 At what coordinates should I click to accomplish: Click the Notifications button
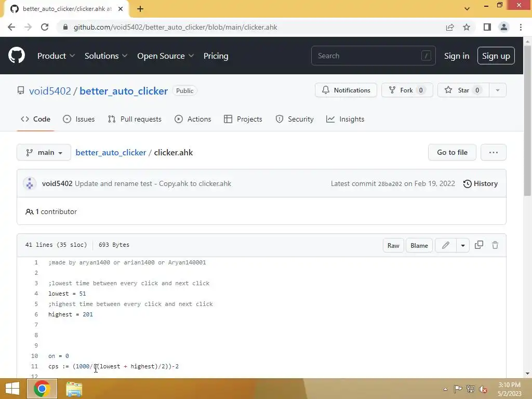pyautogui.click(x=345, y=90)
